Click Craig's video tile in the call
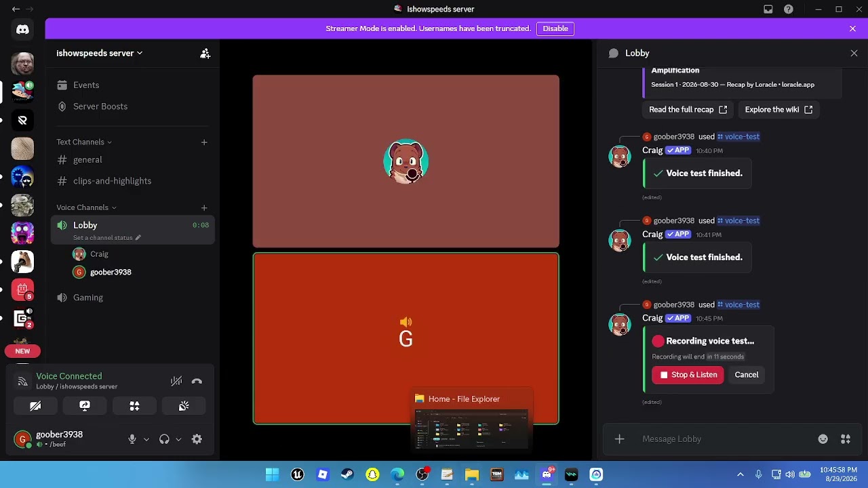 (x=406, y=161)
